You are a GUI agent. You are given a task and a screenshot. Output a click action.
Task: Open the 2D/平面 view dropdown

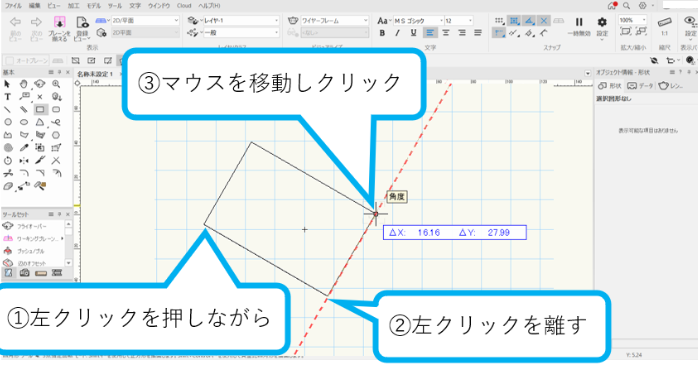point(145,20)
